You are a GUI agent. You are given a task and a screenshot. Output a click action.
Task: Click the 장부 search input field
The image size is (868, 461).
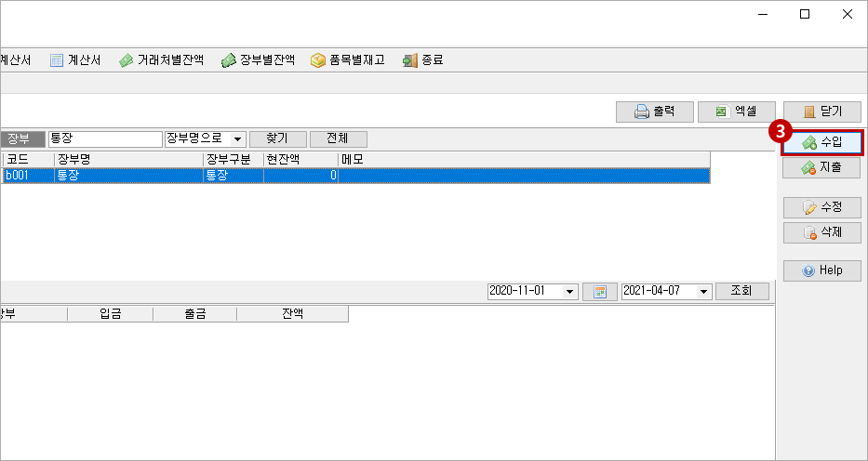click(104, 138)
